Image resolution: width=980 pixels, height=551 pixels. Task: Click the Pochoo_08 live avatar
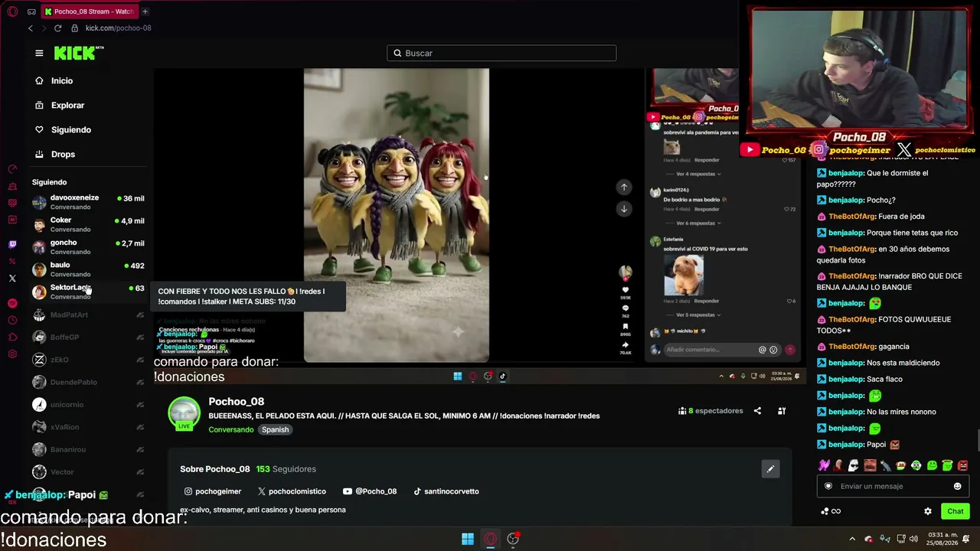(184, 413)
